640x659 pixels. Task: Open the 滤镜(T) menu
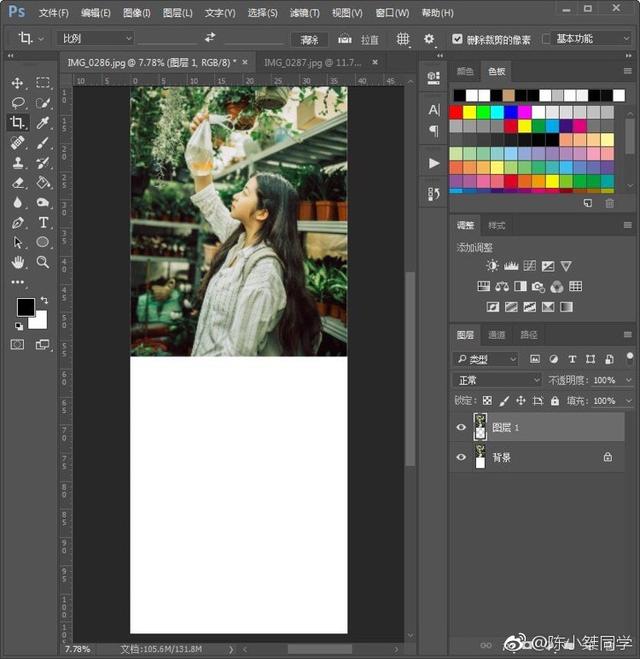[304, 13]
